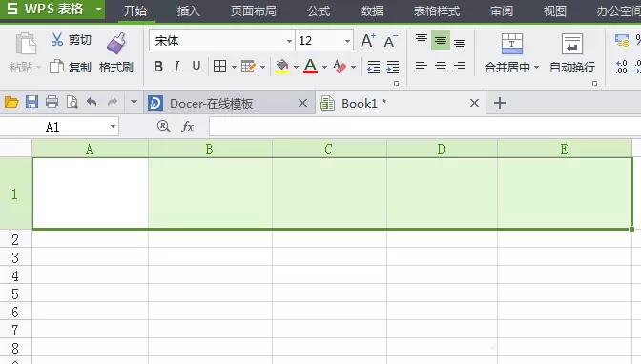Align text left
This screenshot has width=641, height=364.
coord(422,67)
